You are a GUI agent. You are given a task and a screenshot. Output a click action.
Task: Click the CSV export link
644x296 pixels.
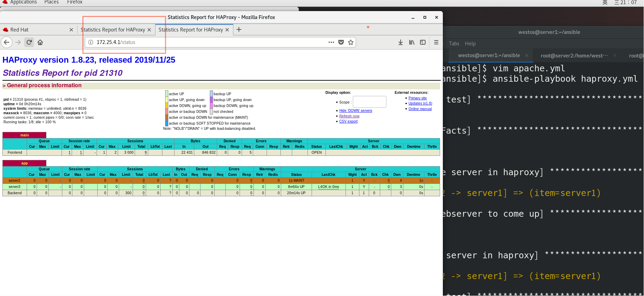point(348,121)
